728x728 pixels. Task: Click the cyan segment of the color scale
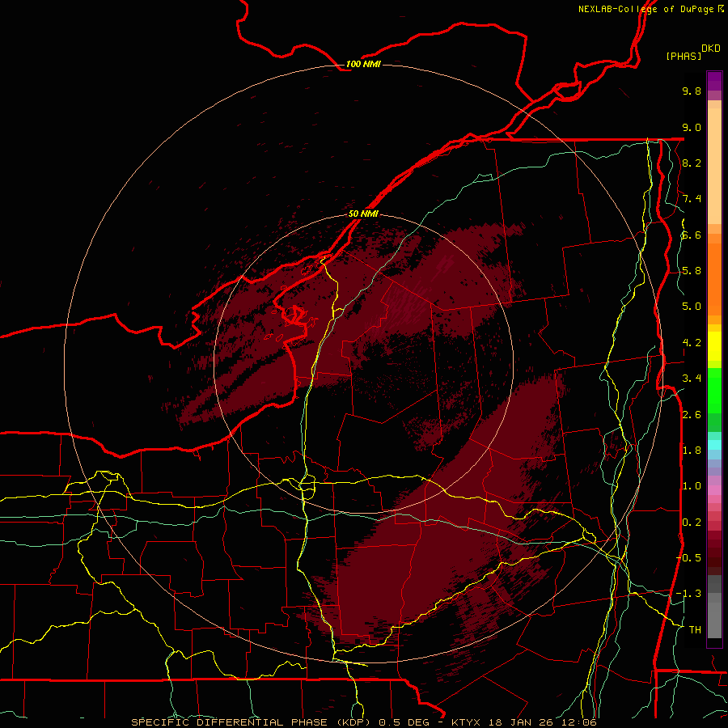(x=714, y=445)
